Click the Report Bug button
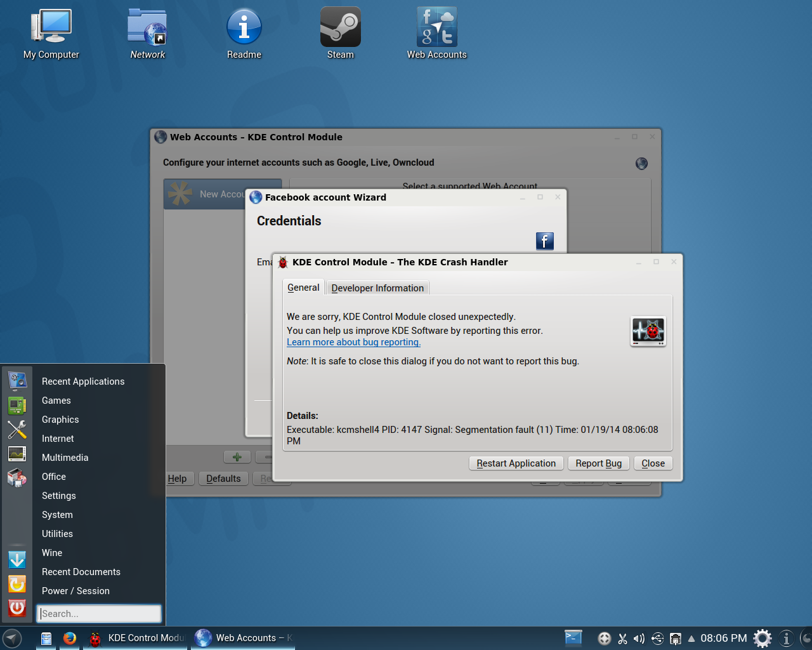This screenshot has height=650, width=812. [599, 463]
